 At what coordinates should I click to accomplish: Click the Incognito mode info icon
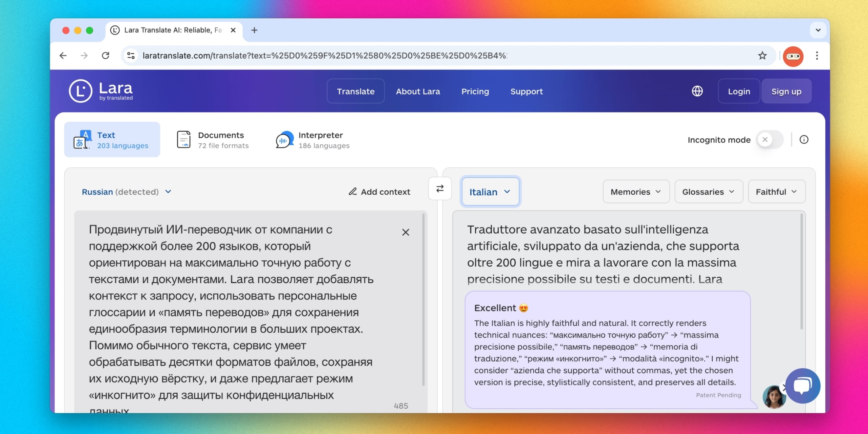[804, 140]
